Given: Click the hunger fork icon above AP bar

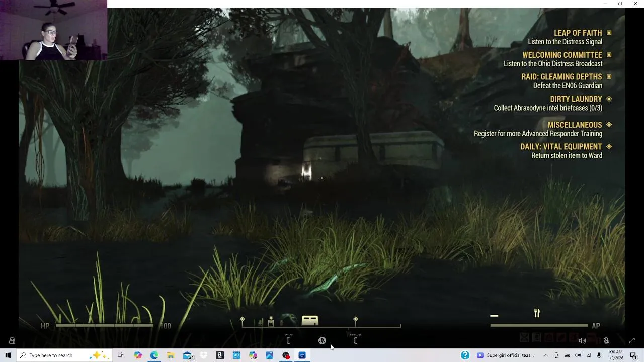Looking at the screenshot, I should point(537,313).
